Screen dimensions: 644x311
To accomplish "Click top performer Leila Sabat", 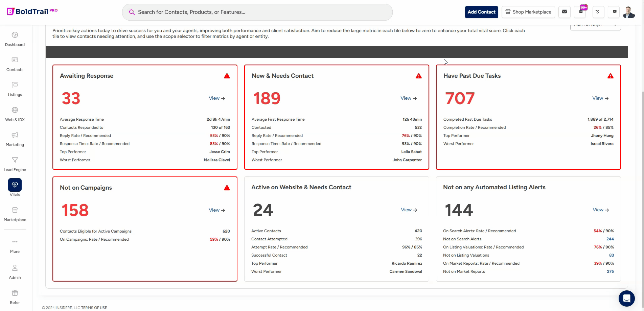I will (x=411, y=152).
